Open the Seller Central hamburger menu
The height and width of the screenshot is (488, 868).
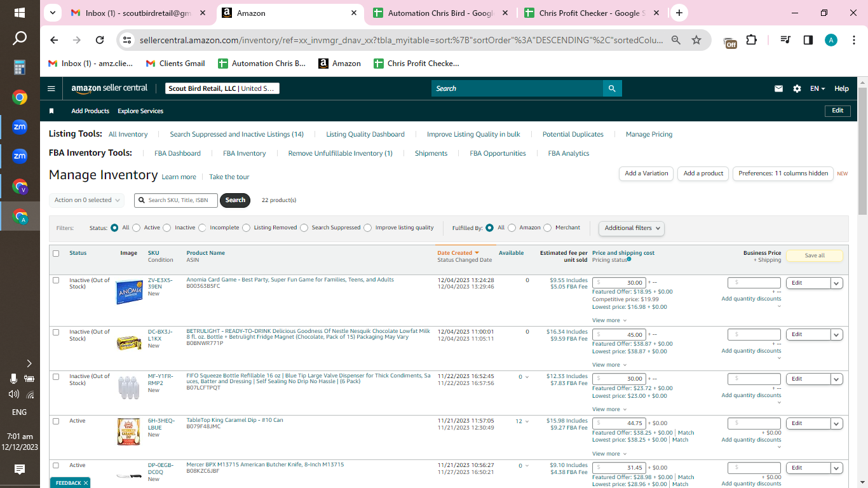click(x=51, y=89)
